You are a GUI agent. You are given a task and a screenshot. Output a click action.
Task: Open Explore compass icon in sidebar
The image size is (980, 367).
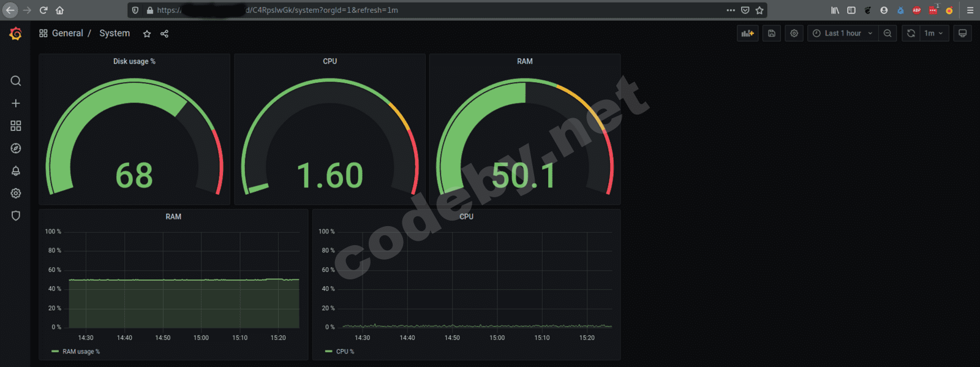[16, 148]
